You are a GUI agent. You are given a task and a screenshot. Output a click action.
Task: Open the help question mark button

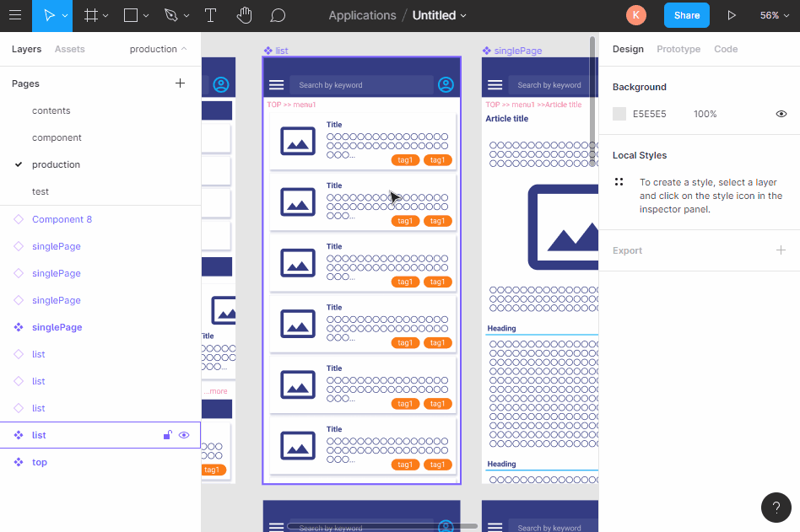(776, 508)
